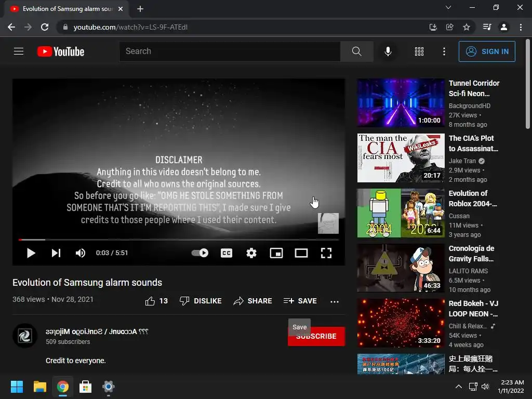Open the taskbar volume icon

pyautogui.click(x=486, y=387)
